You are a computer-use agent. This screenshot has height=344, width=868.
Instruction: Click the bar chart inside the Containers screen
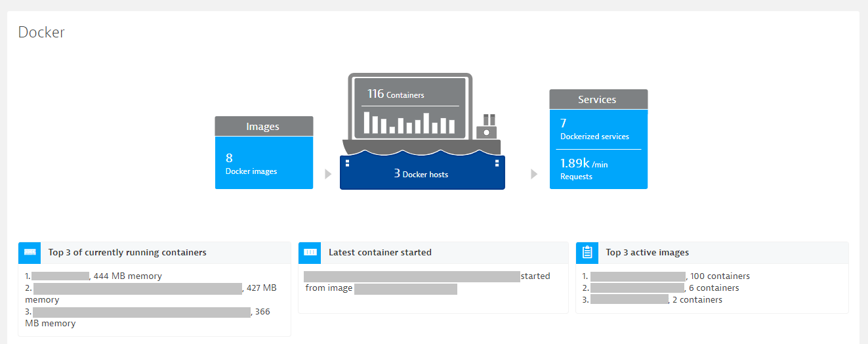pos(409,123)
